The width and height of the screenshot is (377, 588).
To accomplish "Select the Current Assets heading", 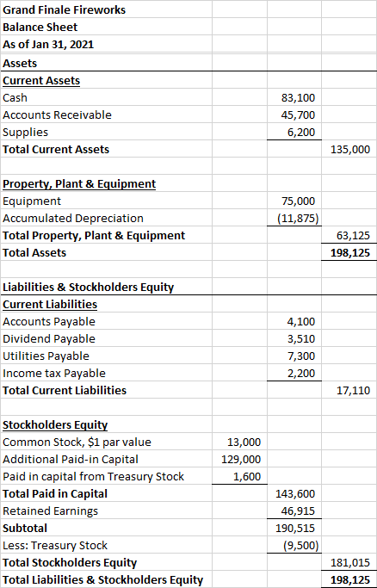I will pos(41,80).
